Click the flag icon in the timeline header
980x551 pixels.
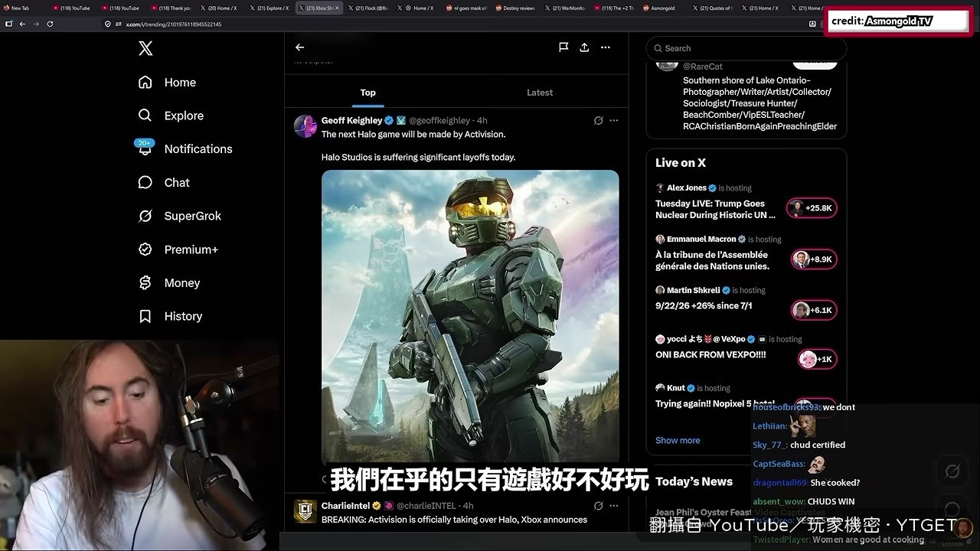tap(563, 47)
